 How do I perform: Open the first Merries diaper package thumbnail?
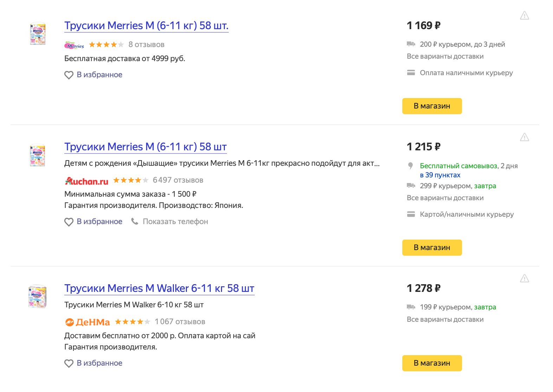[x=38, y=34]
